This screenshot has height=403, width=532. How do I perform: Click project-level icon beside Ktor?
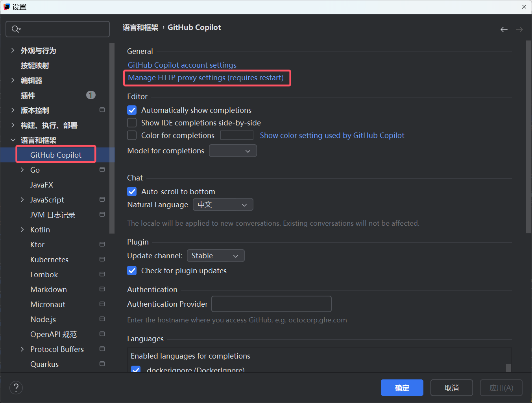(x=102, y=244)
